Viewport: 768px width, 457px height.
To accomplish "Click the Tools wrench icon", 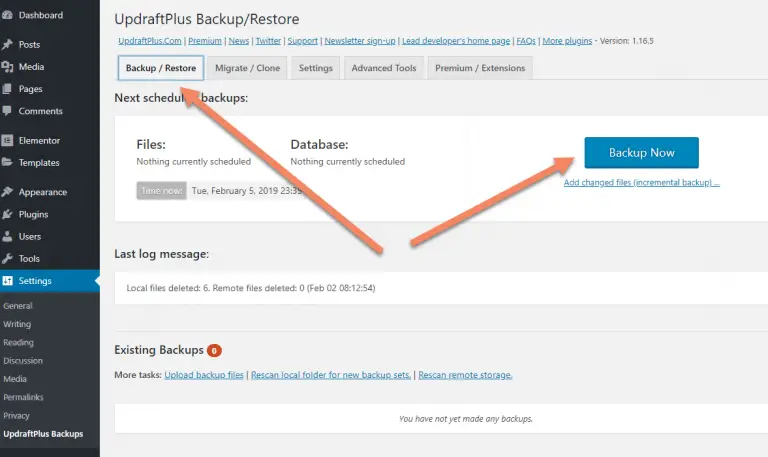I will point(7,258).
